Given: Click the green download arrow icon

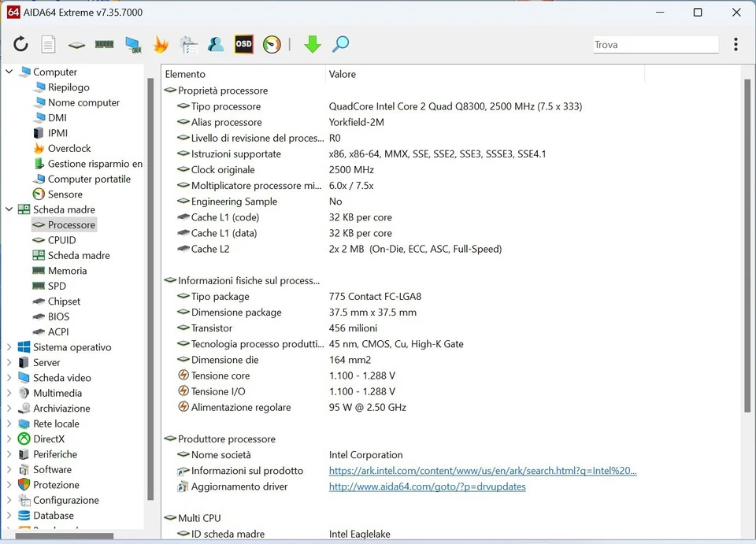Looking at the screenshot, I should 313,45.
